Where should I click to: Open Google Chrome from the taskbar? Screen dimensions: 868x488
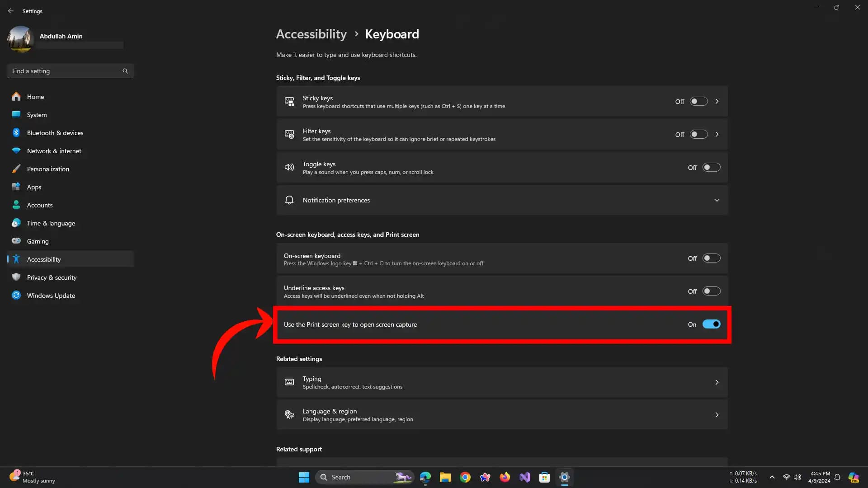click(465, 477)
